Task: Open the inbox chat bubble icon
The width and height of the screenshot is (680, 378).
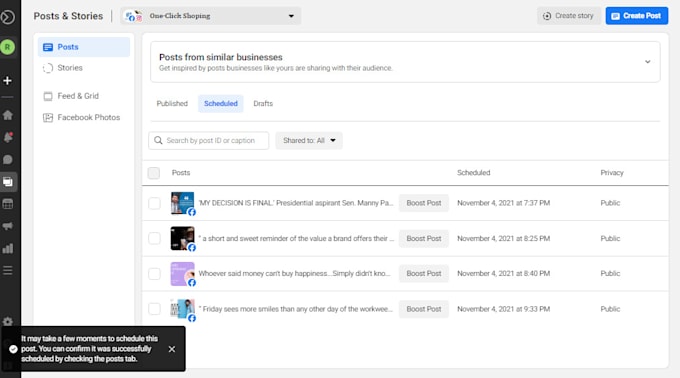Action: coord(7,160)
